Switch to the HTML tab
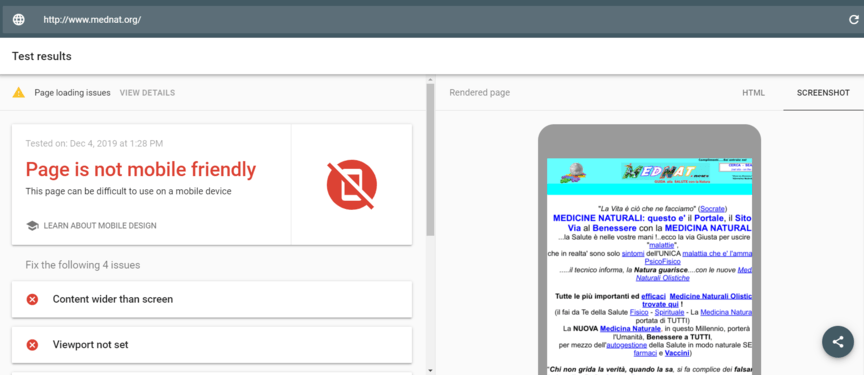864x375 pixels. 753,93
